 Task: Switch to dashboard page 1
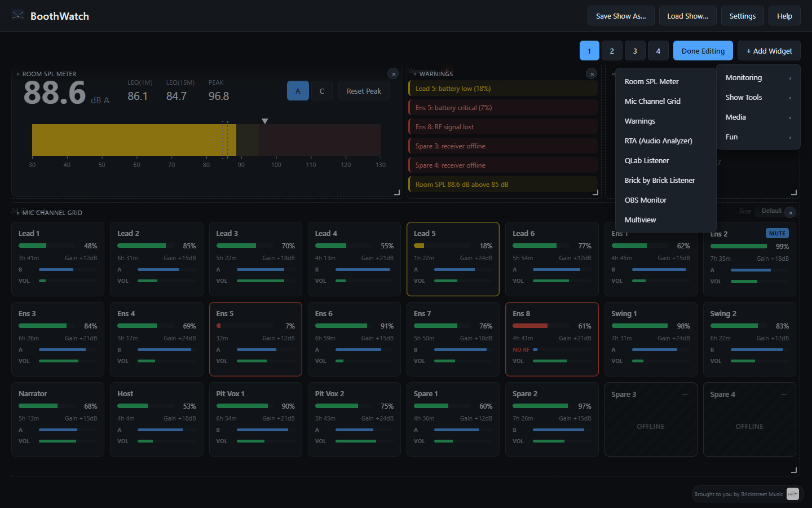589,51
